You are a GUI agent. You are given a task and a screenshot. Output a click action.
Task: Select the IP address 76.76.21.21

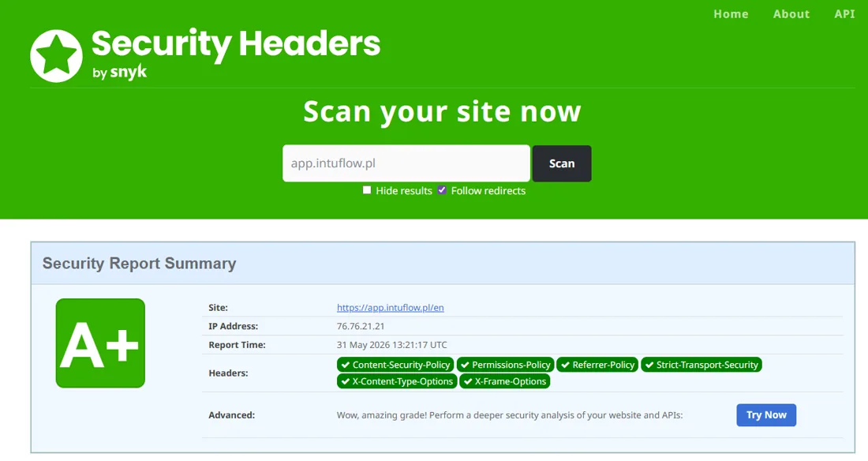[361, 326]
